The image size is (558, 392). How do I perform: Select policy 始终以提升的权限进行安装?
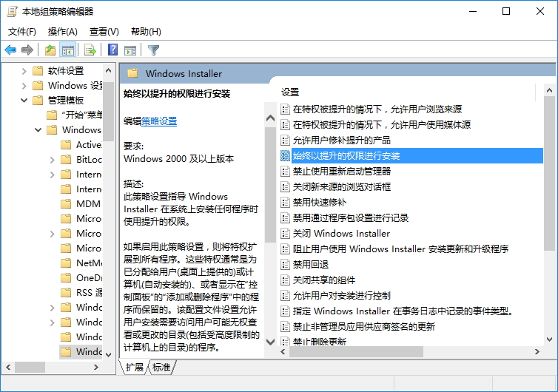pos(417,156)
